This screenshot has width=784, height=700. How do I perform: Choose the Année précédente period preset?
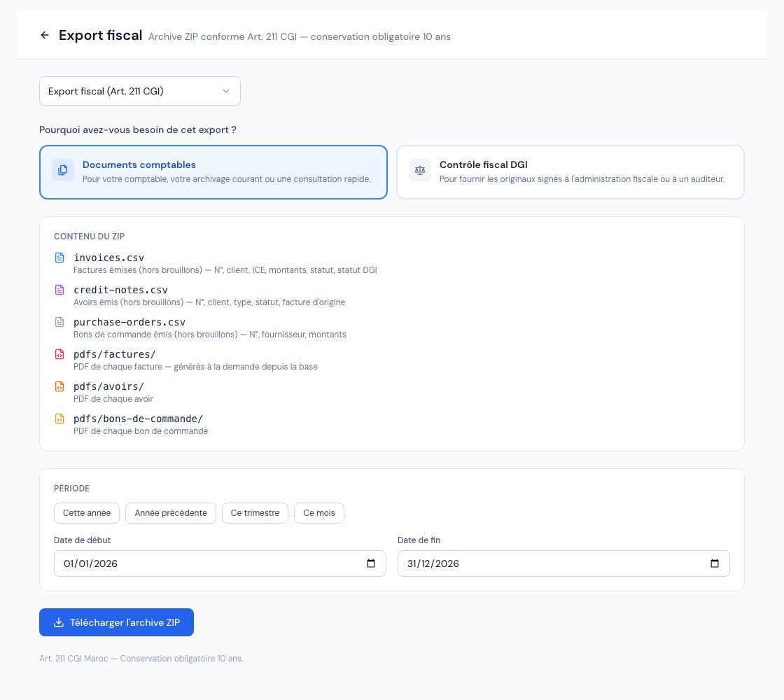pos(171,513)
